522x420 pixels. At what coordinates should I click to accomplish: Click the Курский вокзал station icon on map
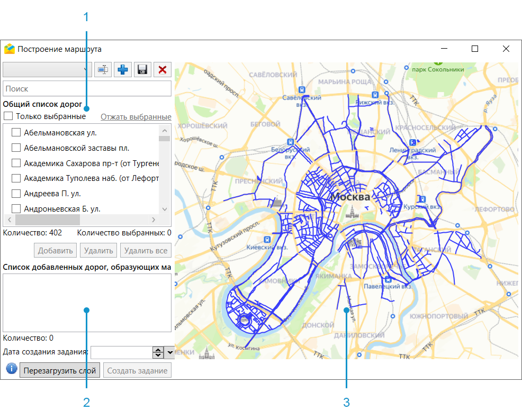422,199
